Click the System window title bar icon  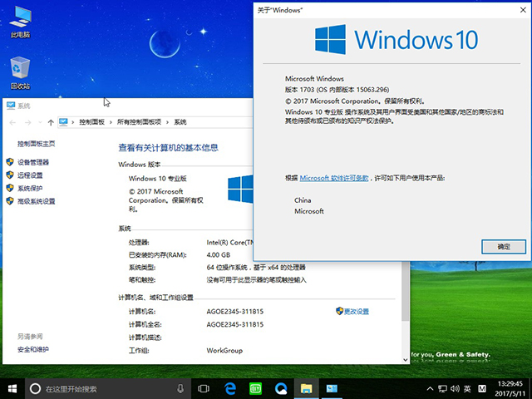click(x=11, y=106)
